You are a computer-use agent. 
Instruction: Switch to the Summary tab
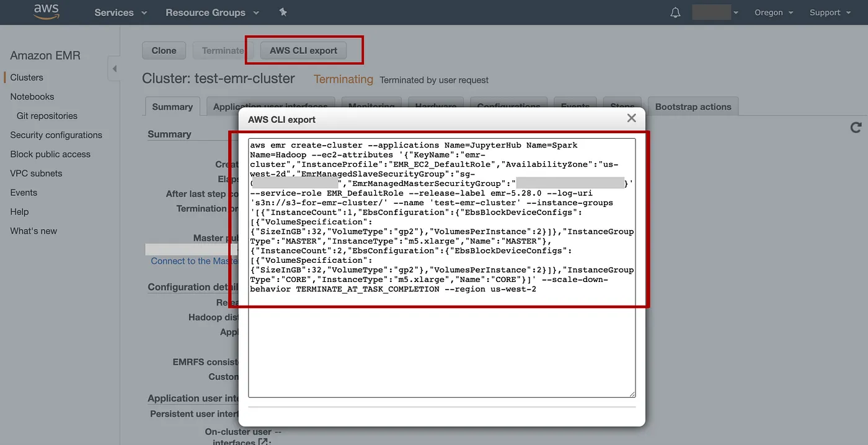coord(172,107)
